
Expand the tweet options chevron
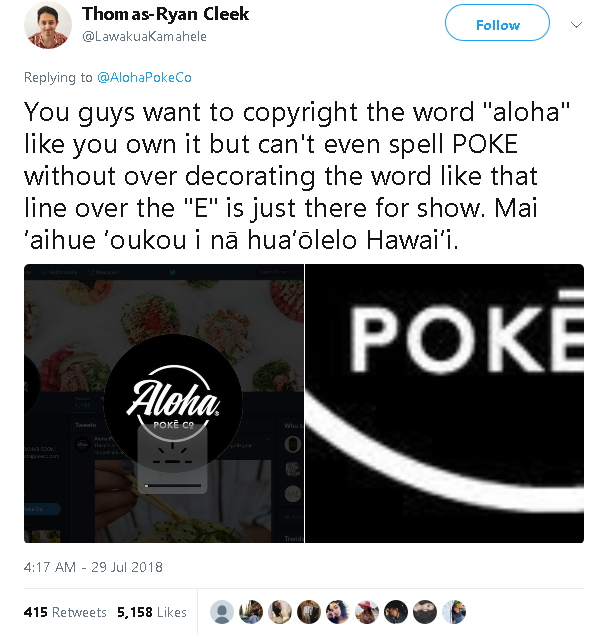click(575, 24)
